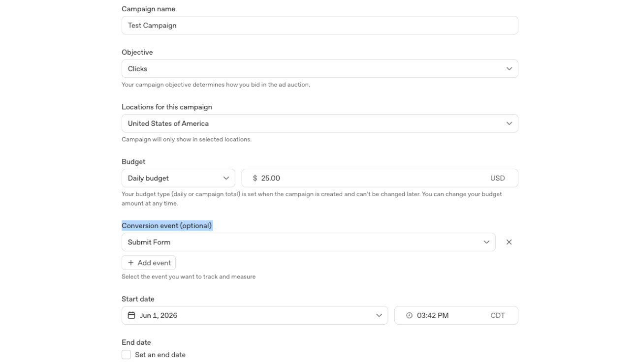Screen dimensions: 640x364
Task: Click the dollar sign in budget field
Action: tap(255, 178)
